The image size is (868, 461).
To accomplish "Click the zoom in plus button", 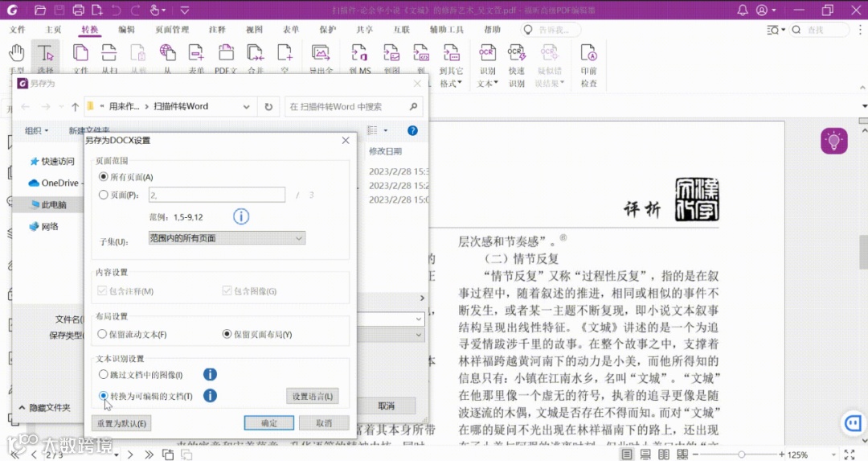I will 782,455.
